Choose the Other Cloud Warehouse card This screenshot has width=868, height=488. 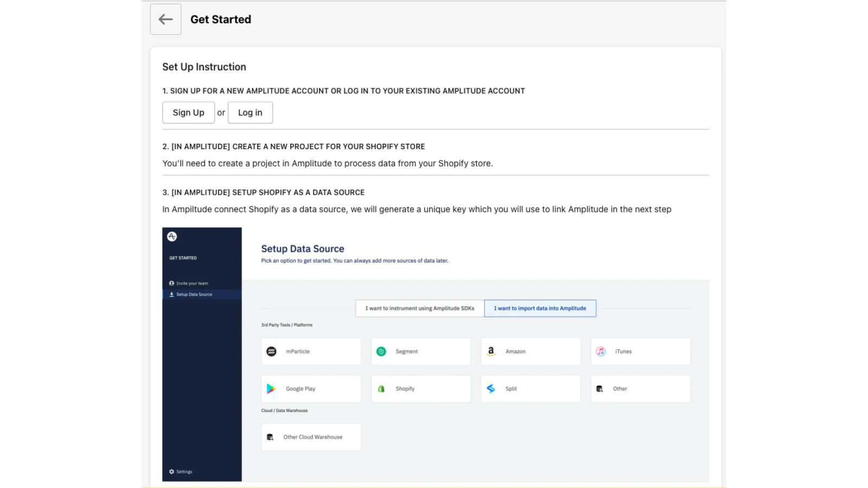pyautogui.click(x=311, y=437)
